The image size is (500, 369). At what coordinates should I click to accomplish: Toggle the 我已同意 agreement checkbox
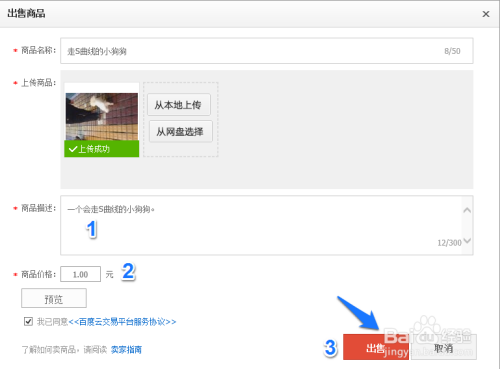(x=28, y=321)
